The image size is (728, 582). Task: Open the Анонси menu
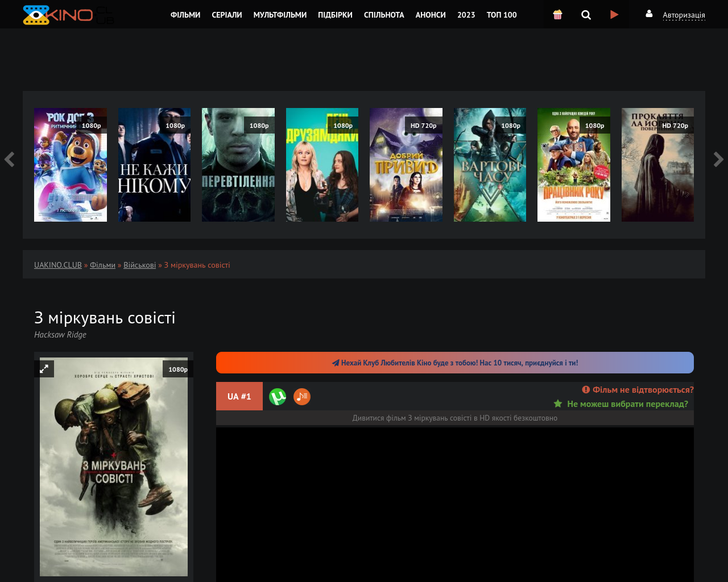431,15
